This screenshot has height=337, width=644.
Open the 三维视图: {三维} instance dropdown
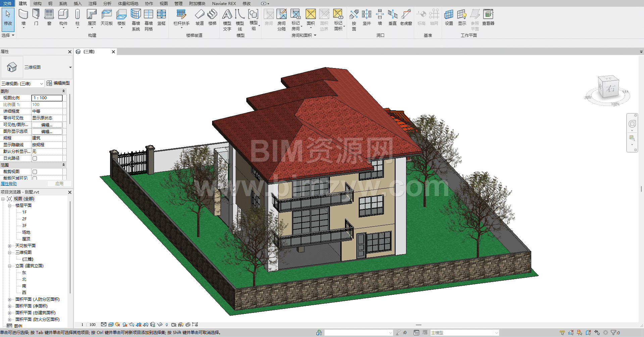41,83
